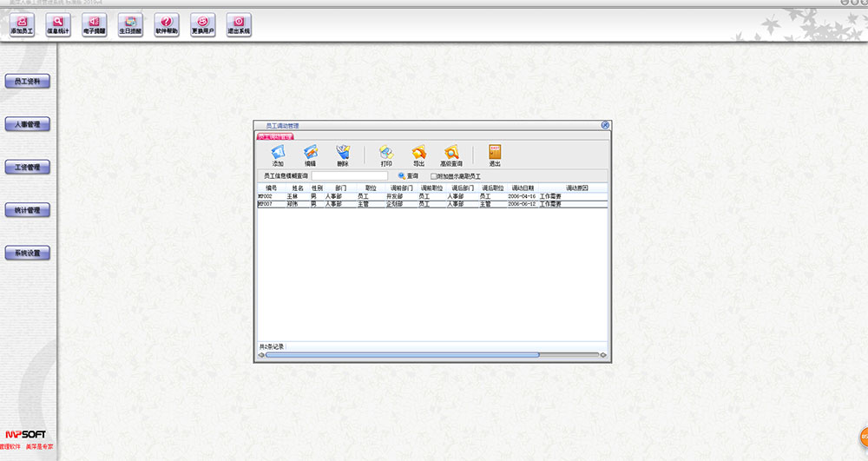Open 高级查询 advanced search

tap(451, 155)
